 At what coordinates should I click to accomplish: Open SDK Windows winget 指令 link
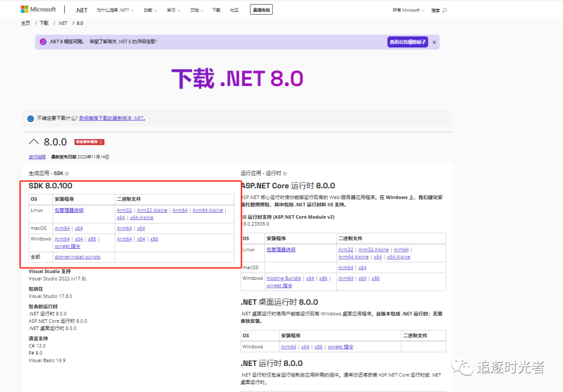67,246
